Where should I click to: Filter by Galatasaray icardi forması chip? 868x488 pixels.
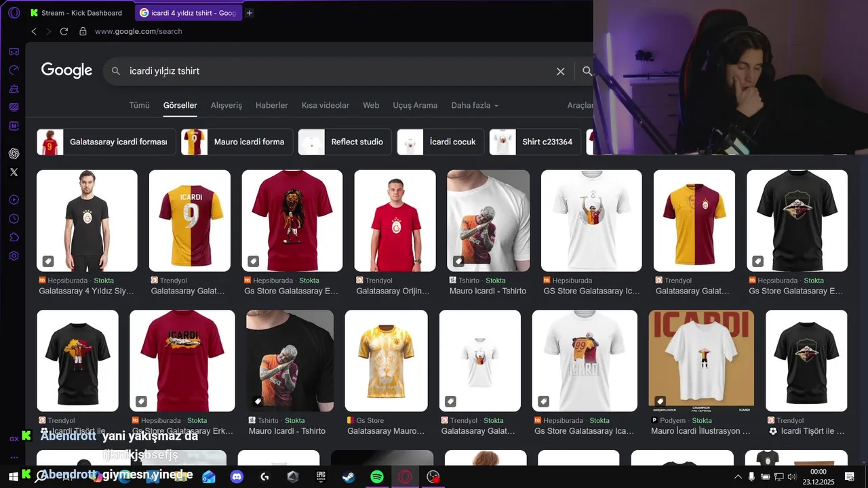coord(106,142)
